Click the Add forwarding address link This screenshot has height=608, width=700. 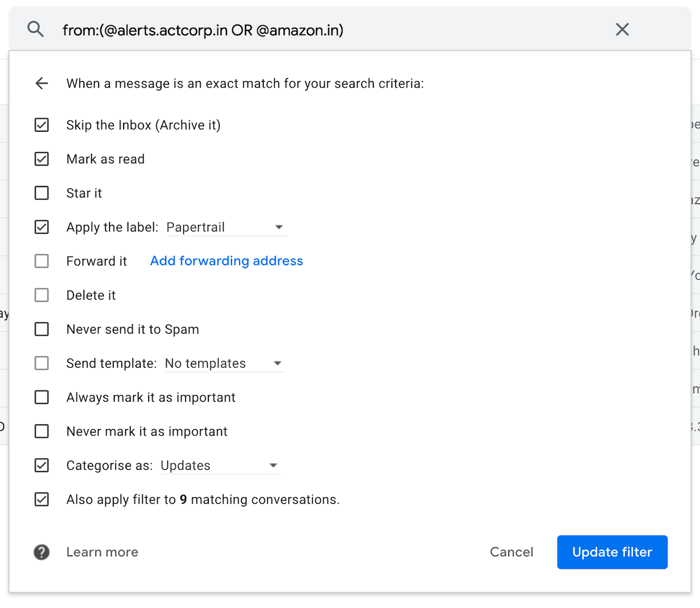(226, 261)
